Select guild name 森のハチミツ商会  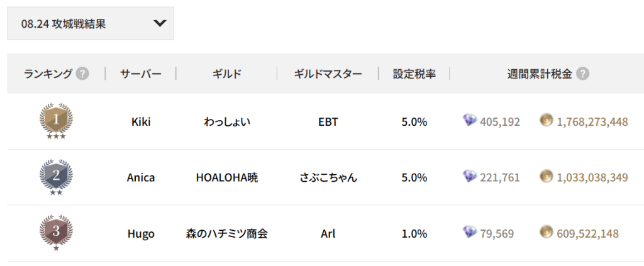(x=227, y=233)
